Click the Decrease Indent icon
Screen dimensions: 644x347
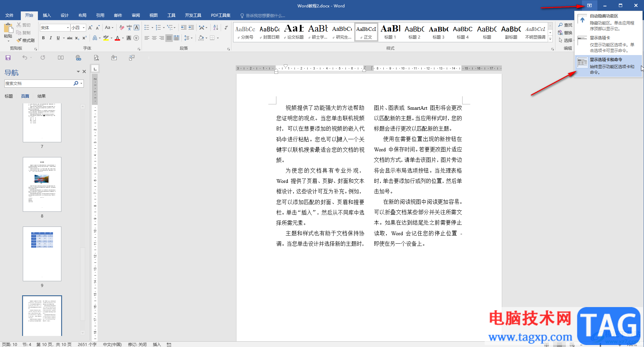coord(183,28)
